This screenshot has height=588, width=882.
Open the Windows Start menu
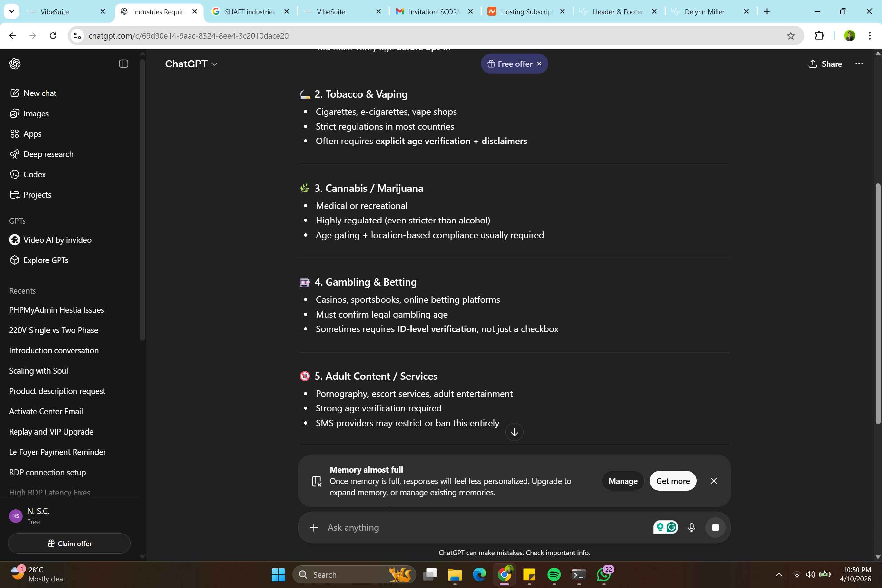pos(278,574)
